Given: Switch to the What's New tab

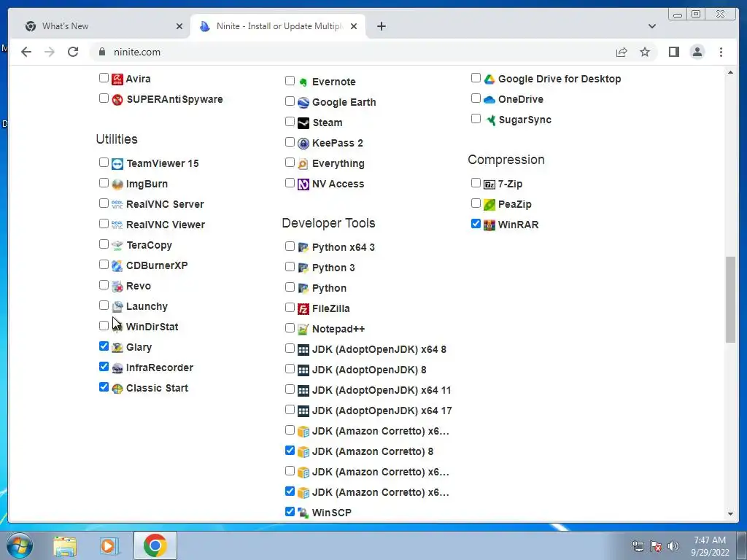Looking at the screenshot, I should point(99,26).
